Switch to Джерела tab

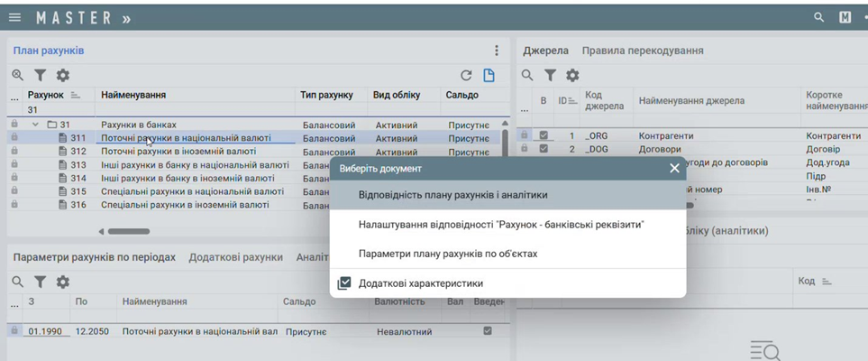coord(546,51)
